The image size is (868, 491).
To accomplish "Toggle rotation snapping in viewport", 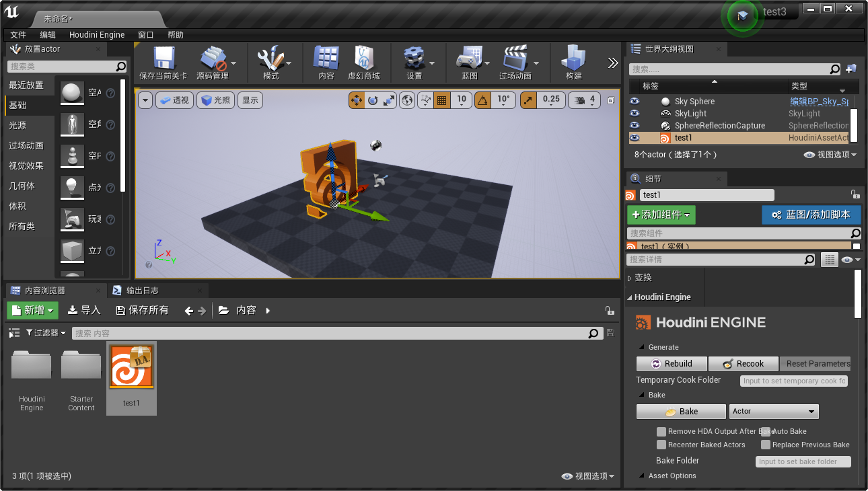I will click(482, 100).
